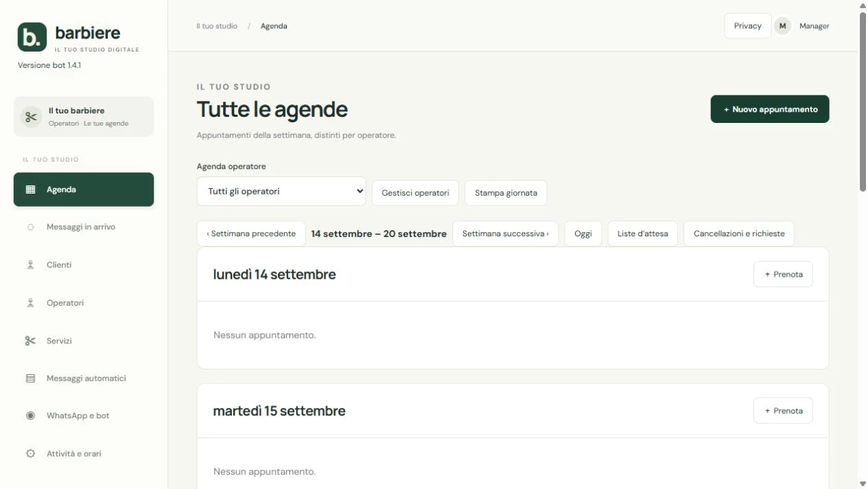
Task: Click the Clienti person icon
Action: [30, 265]
